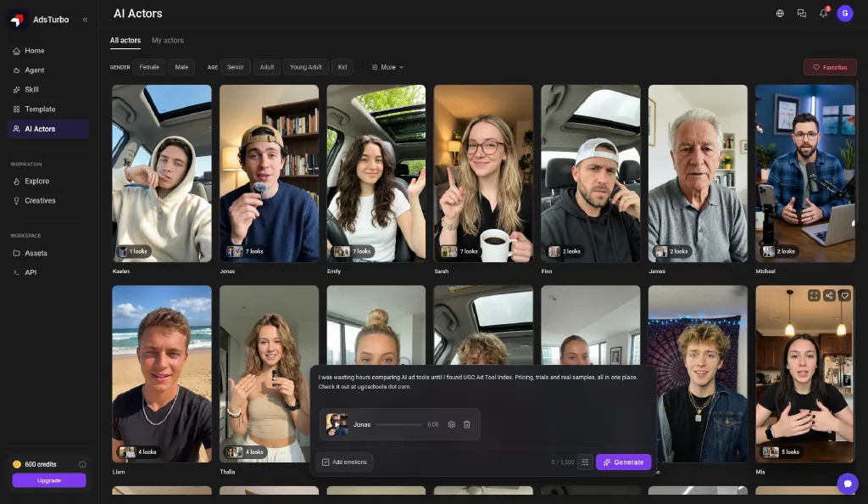Open the support chat bubble

click(848, 484)
